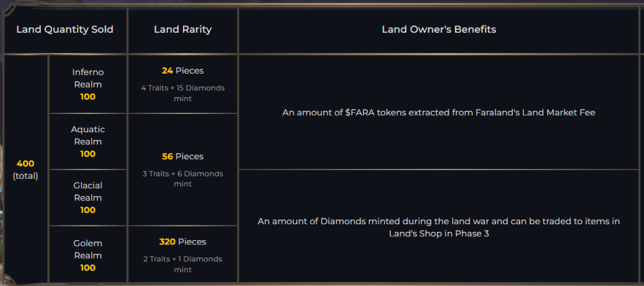The image size is (644, 286).
Task: Select the Inferno Realm cell
Action: click(87, 78)
